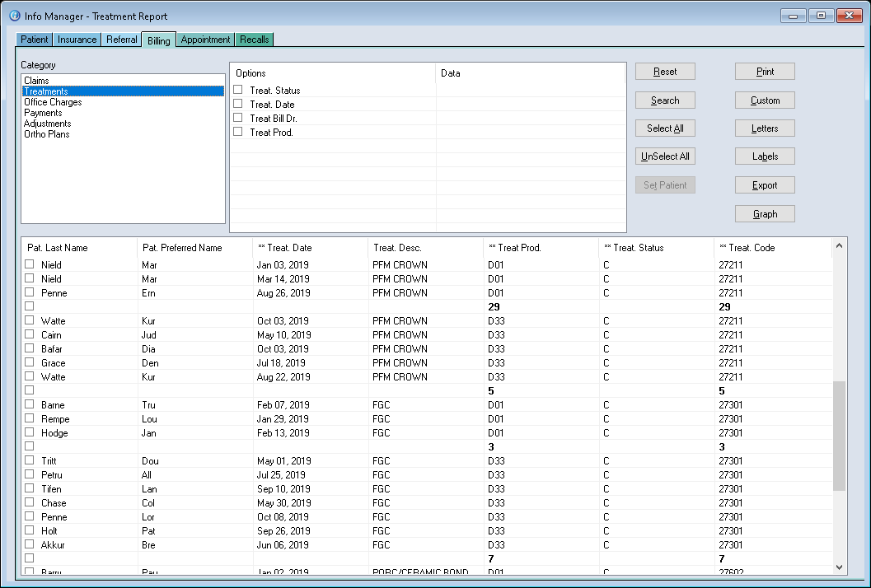Choose Select All button
This screenshot has width=871, height=588.
point(665,128)
